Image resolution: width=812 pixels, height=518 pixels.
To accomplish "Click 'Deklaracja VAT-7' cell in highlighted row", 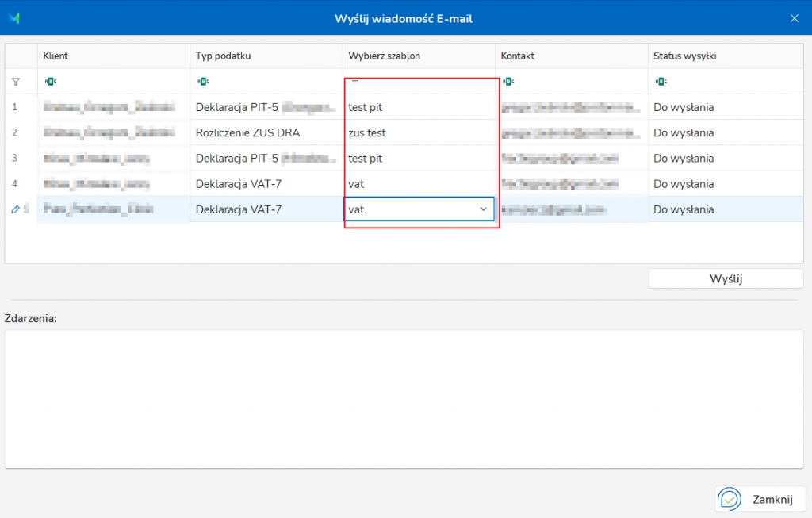I will [266, 209].
